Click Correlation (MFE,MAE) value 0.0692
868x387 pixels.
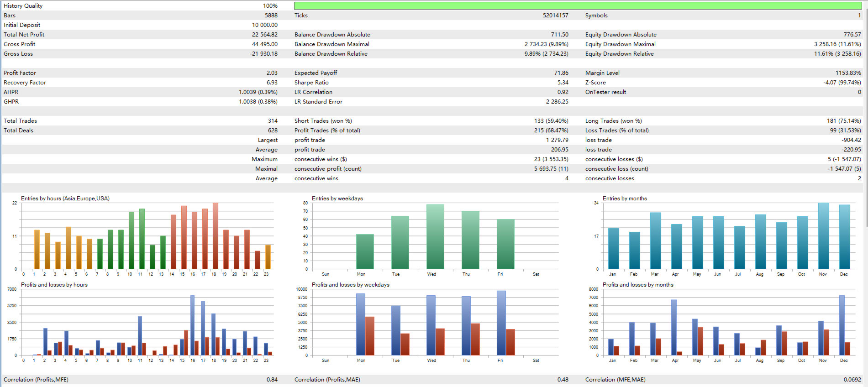[x=852, y=380]
